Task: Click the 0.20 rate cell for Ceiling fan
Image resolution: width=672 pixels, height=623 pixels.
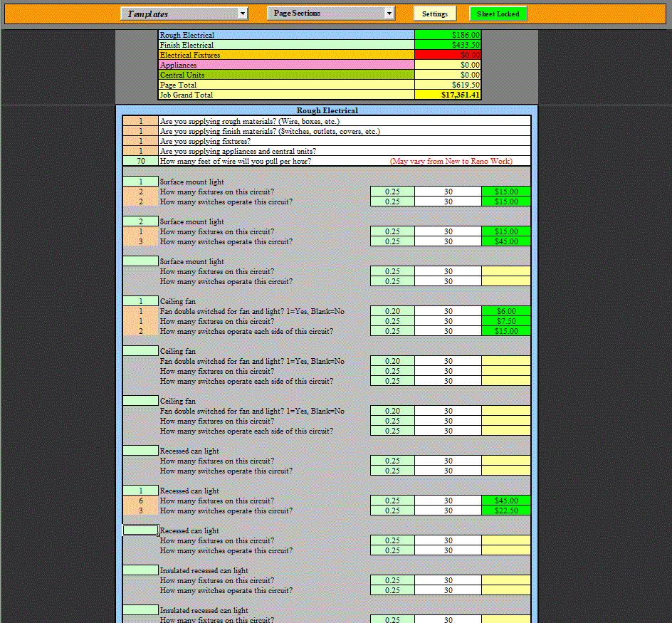Action: click(392, 310)
